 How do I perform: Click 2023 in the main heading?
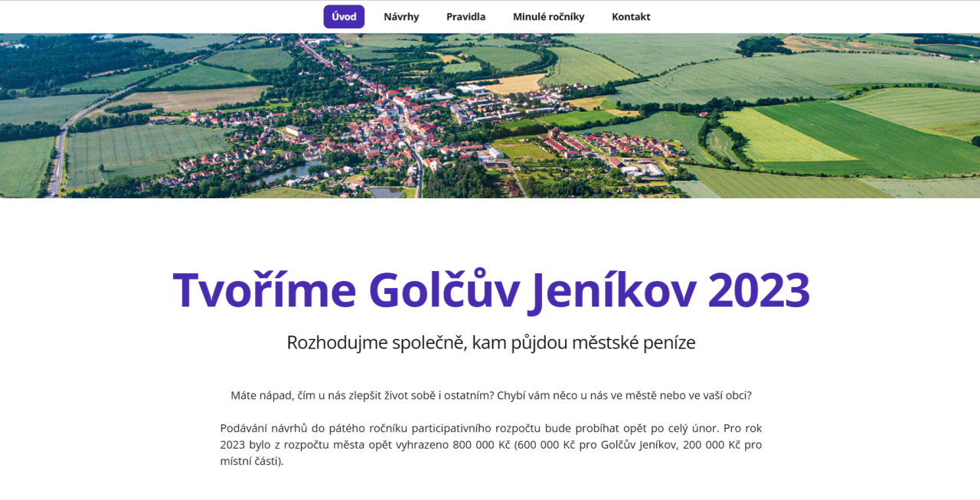tap(759, 290)
